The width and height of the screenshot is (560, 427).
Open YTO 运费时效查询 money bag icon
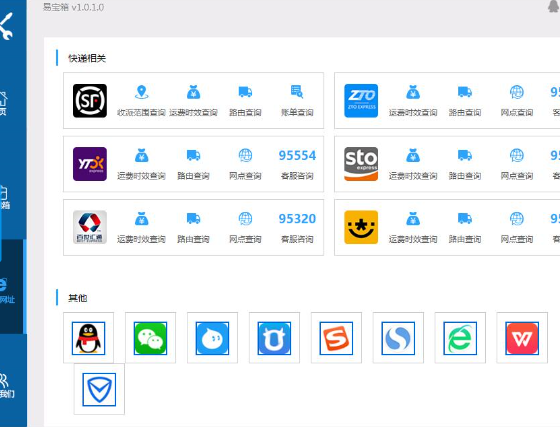point(141,155)
